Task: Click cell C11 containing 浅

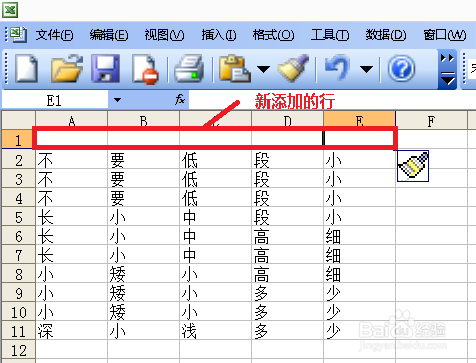Action: [215, 331]
